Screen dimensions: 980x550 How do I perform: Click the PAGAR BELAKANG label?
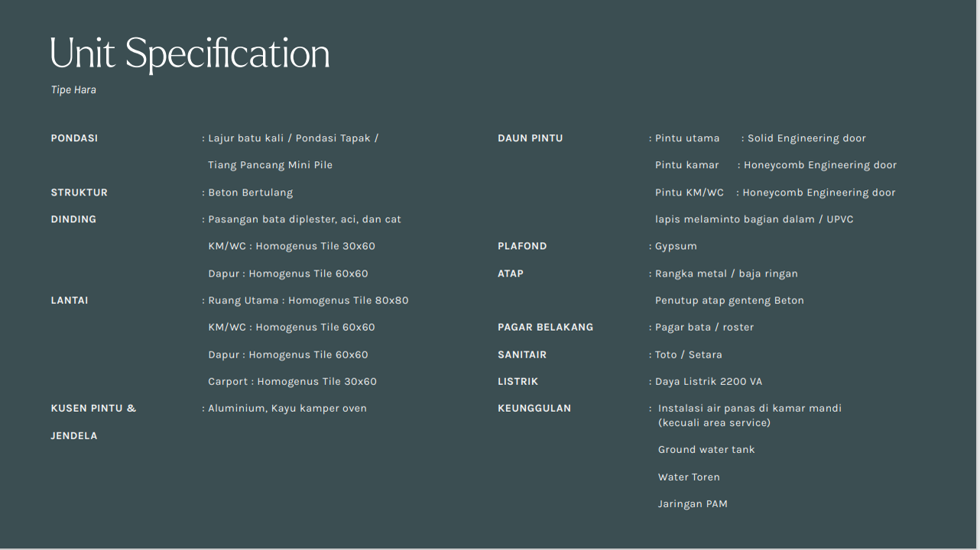[x=545, y=327]
